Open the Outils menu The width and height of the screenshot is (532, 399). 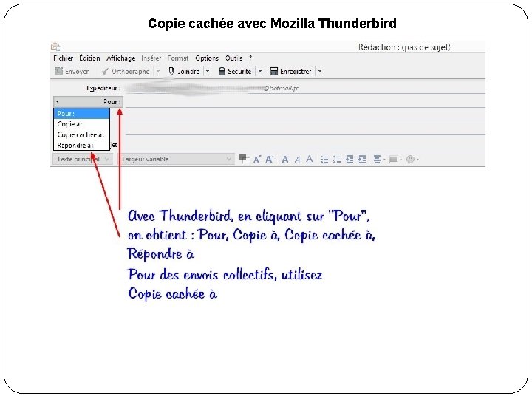[x=233, y=58]
